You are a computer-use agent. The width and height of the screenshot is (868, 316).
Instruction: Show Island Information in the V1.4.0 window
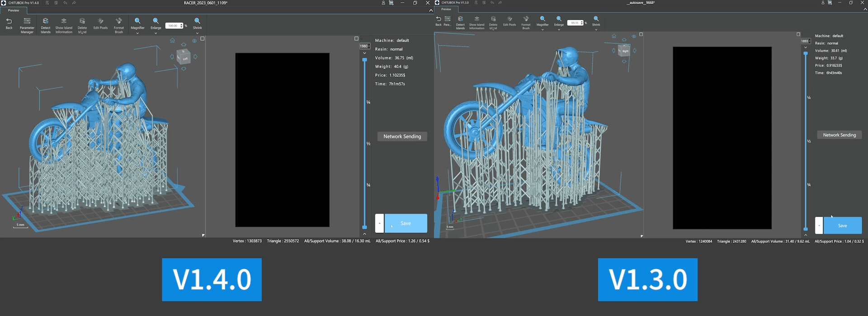pyautogui.click(x=64, y=26)
